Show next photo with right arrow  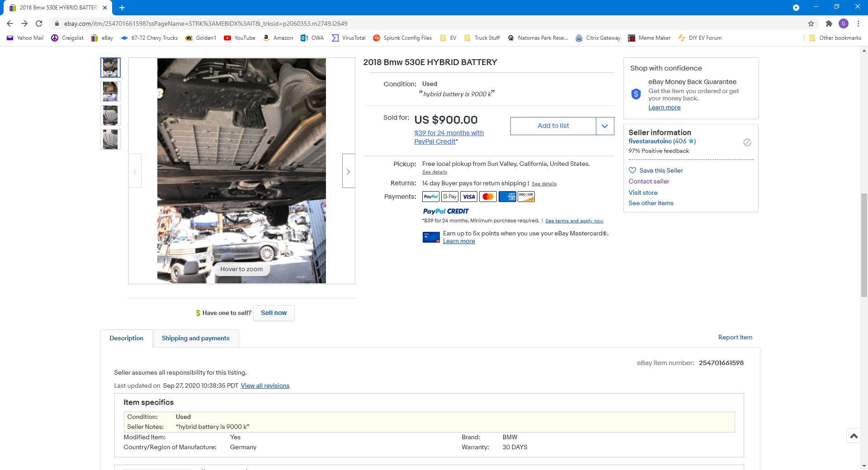(x=348, y=171)
